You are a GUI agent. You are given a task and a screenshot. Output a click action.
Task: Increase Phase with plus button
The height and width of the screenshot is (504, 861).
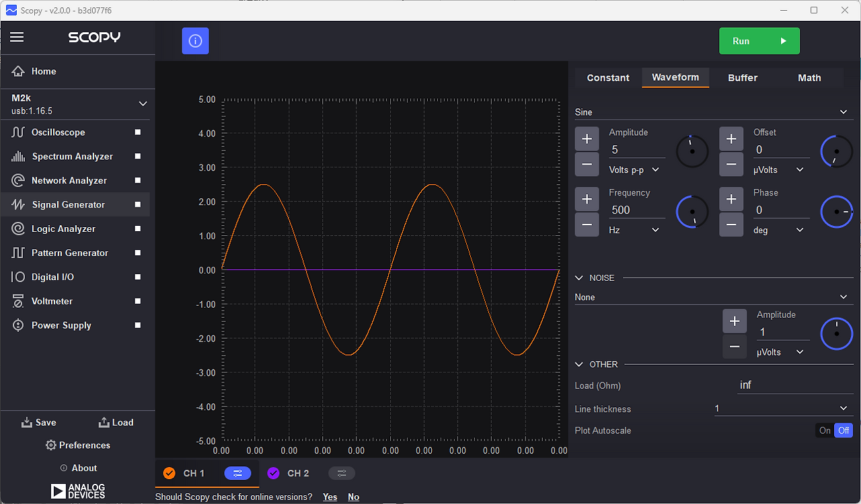point(731,200)
